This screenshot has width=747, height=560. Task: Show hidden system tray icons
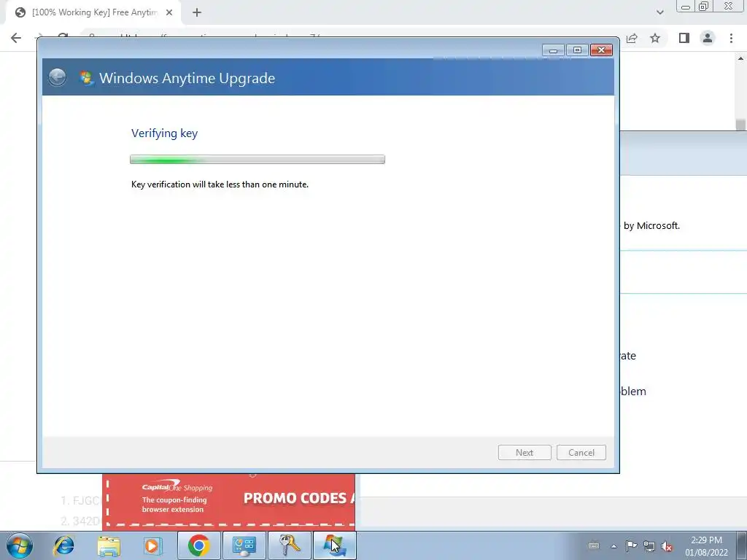tap(614, 546)
